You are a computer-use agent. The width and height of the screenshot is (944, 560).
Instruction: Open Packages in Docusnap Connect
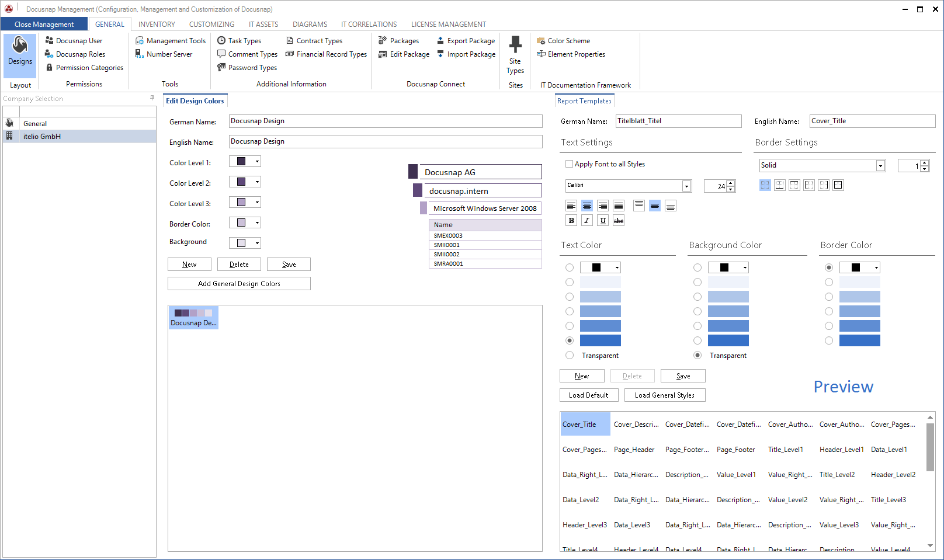399,41
